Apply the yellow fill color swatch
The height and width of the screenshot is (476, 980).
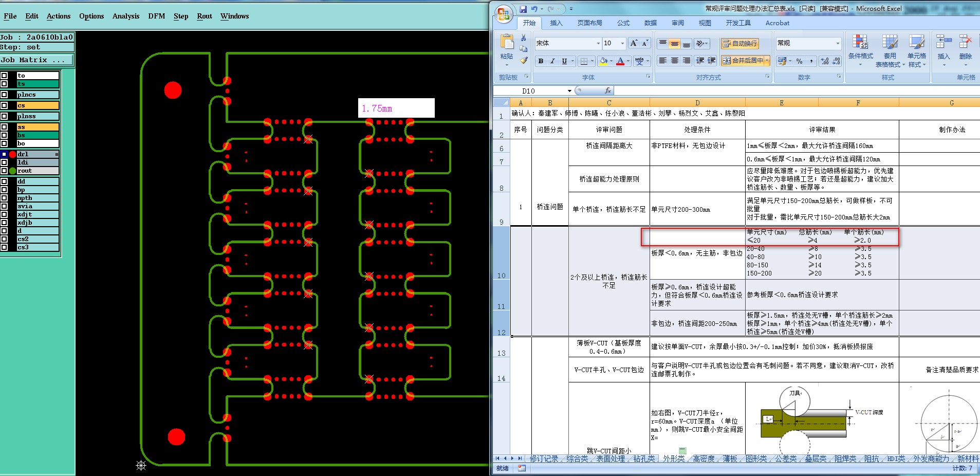[x=604, y=61]
